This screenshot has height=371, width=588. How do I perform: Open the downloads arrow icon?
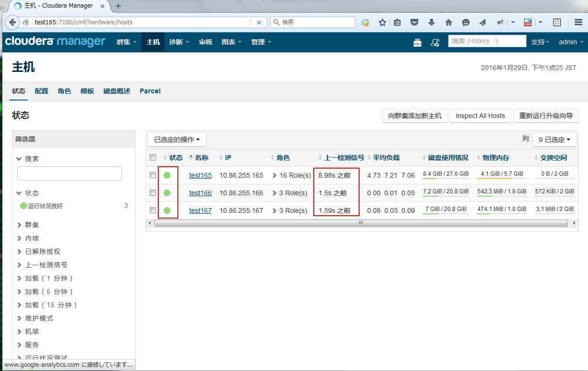(x=432, y=22)
